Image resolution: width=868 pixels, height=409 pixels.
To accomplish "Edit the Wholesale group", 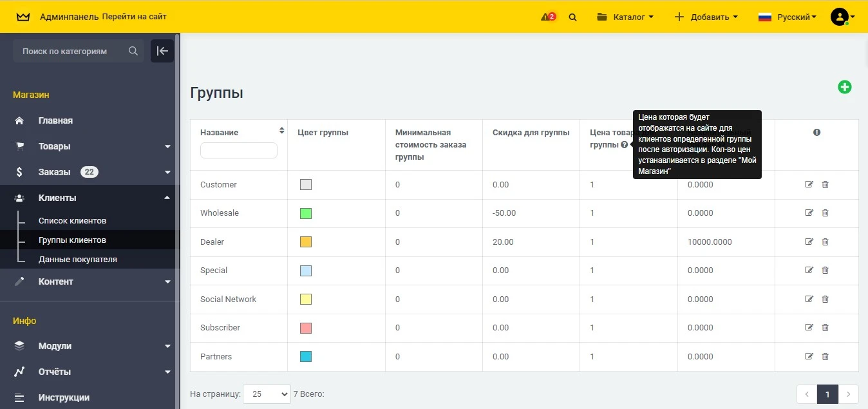I will (x=809, y=213).
